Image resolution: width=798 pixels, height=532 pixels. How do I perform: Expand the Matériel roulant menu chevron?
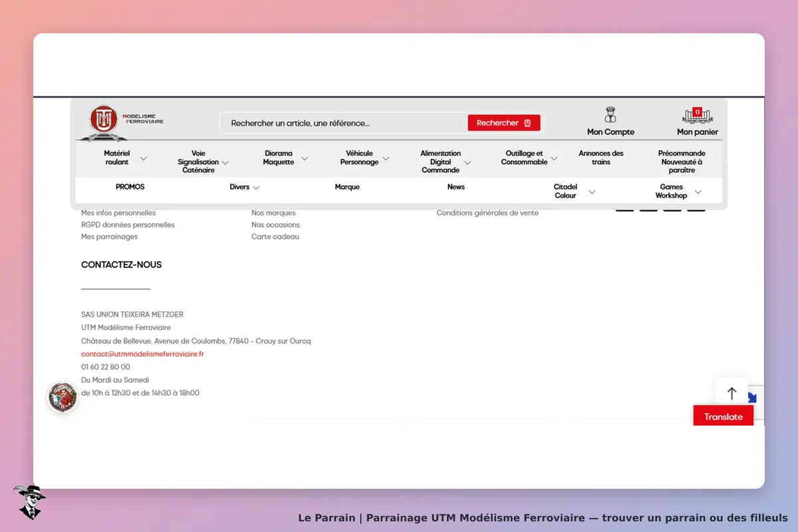144,158
